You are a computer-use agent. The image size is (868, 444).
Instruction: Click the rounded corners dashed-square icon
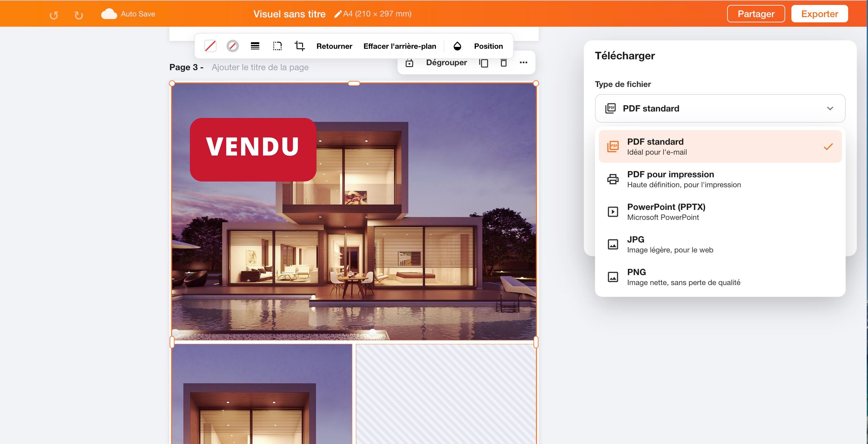(277, 46)
